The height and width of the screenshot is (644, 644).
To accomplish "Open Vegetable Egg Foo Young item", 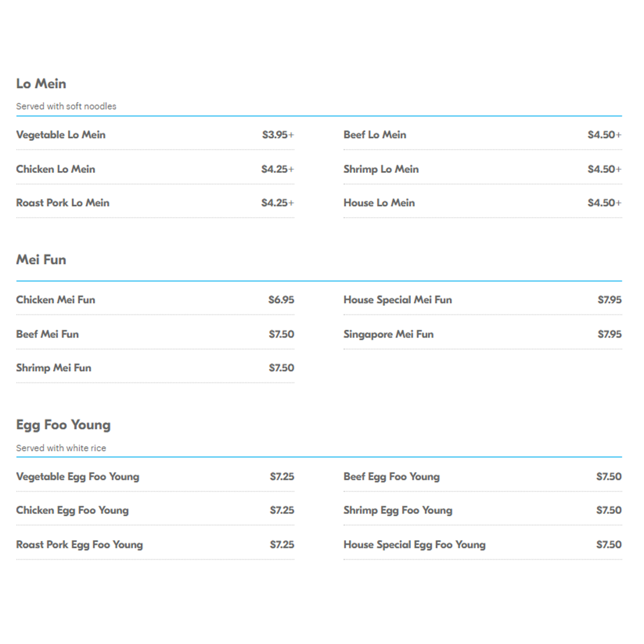I will (x=78, y=477).
